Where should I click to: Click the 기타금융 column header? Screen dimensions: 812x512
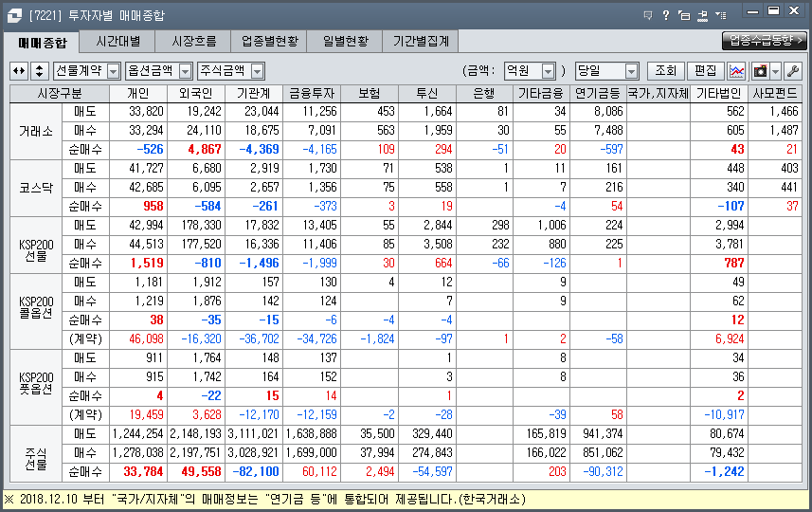pos(541,94)
